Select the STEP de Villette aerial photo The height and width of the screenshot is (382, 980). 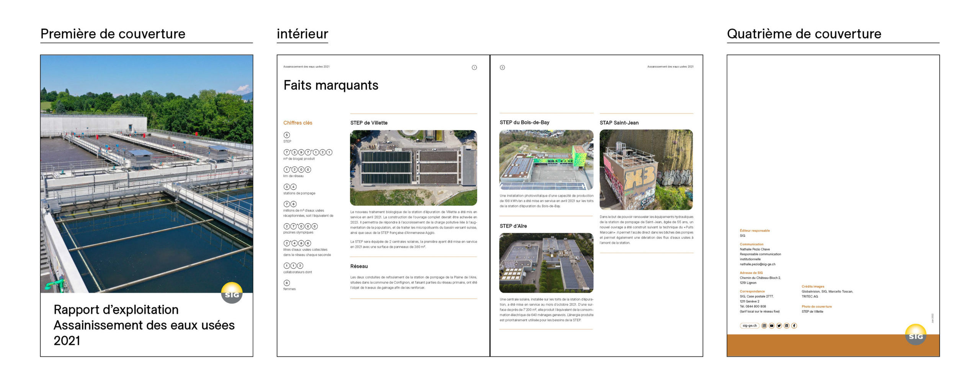(413, 168)
